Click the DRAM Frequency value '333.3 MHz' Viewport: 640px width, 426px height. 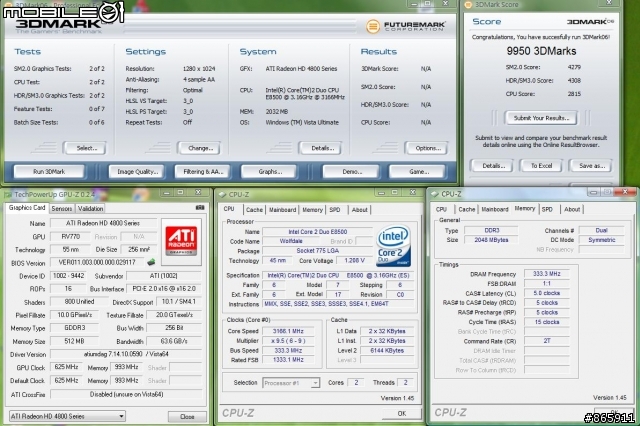[x=547, y=274]
